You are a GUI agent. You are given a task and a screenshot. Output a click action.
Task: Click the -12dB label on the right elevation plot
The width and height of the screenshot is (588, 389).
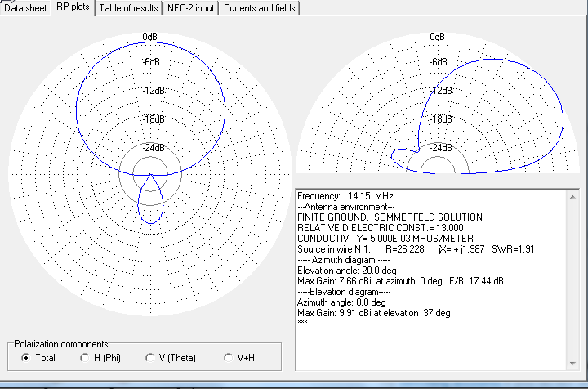click(441, 91)
